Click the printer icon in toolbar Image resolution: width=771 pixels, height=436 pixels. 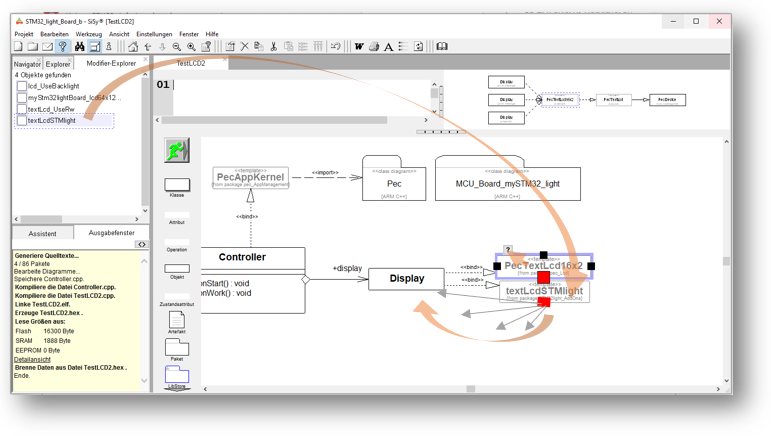(x=373, y=47)
